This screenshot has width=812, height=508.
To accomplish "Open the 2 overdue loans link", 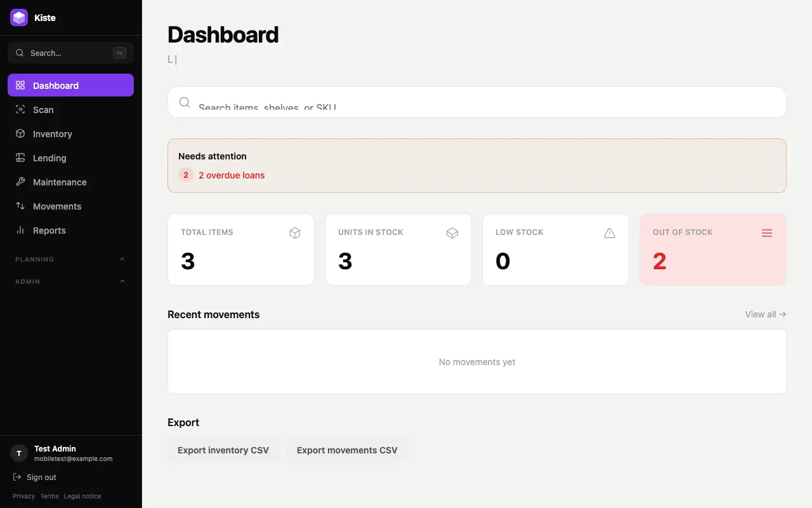I will click(x=232, y=175).
